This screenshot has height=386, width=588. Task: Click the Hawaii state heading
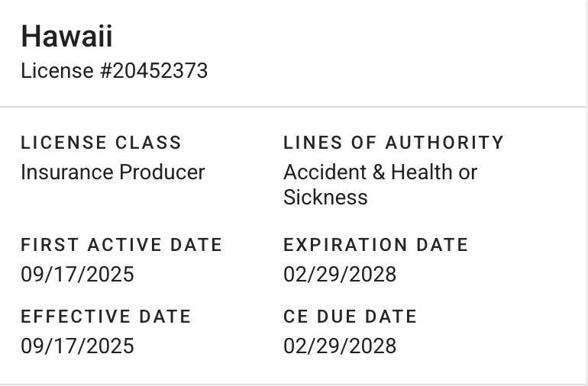pyautogui.click(x=66, y=36)
